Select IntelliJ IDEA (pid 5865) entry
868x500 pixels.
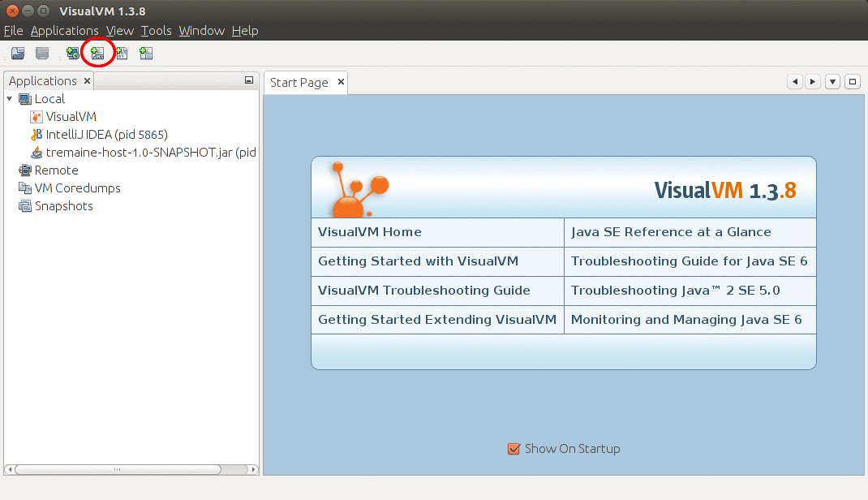(x=107, y=135)
